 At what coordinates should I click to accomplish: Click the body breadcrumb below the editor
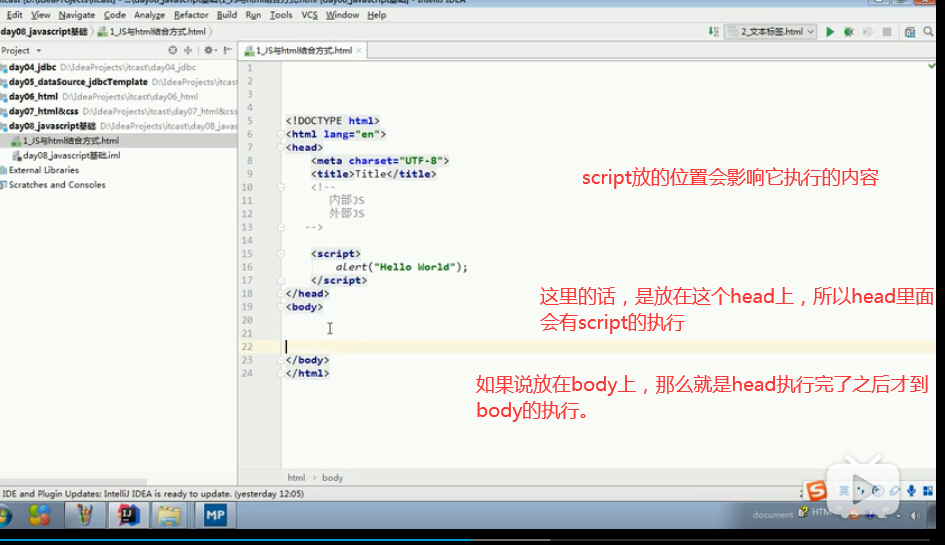[x=332, y=477]
